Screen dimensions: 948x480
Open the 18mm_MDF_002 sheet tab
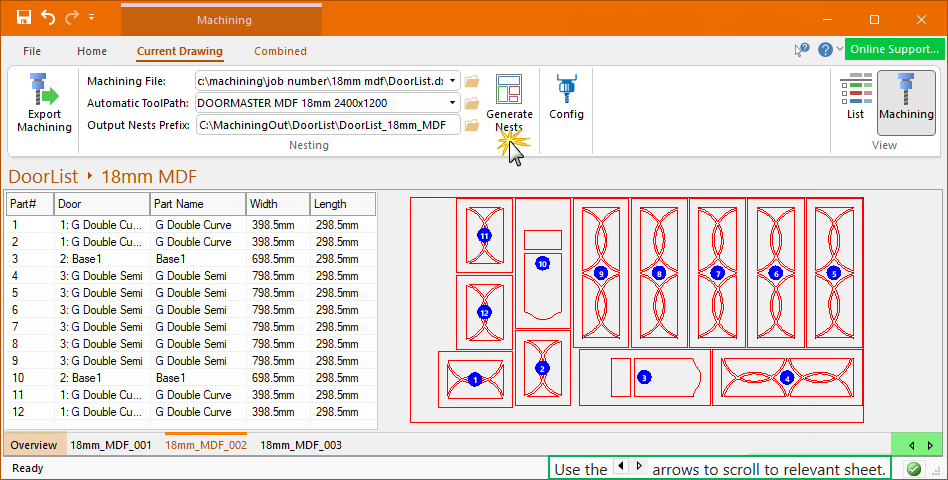pos(206,445)
